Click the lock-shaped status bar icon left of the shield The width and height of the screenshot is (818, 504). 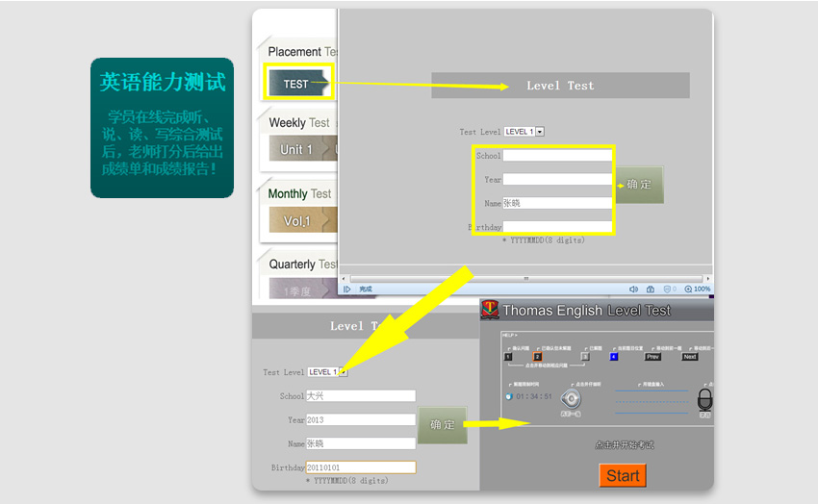pyautogui.click(x=650, y=289)
